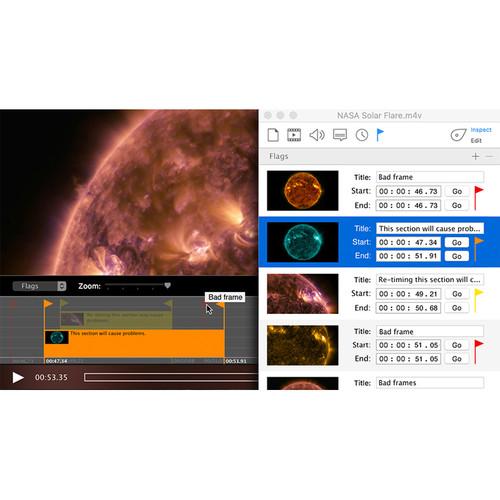
Task: Click the 00:47.34 timeline start label
Action: pyautogui.click(x=56, y=361)
